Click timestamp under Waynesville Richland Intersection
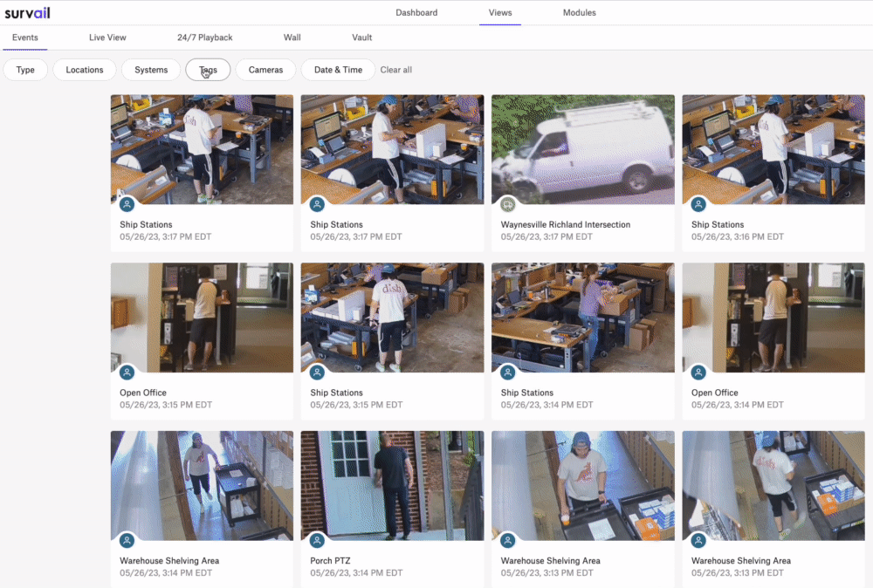873x588 pixels. [x=546, y=237]
